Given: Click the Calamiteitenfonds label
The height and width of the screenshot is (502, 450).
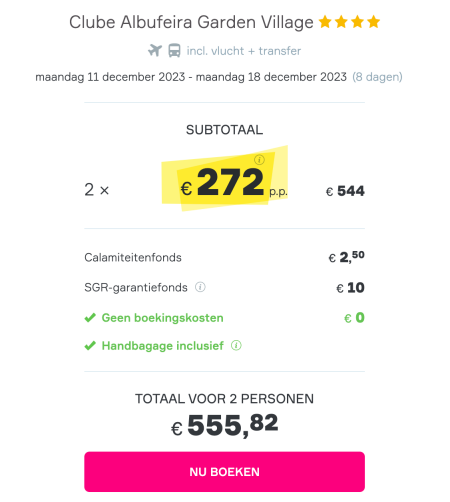Looking at the screenshot, I should coord(133,257).
